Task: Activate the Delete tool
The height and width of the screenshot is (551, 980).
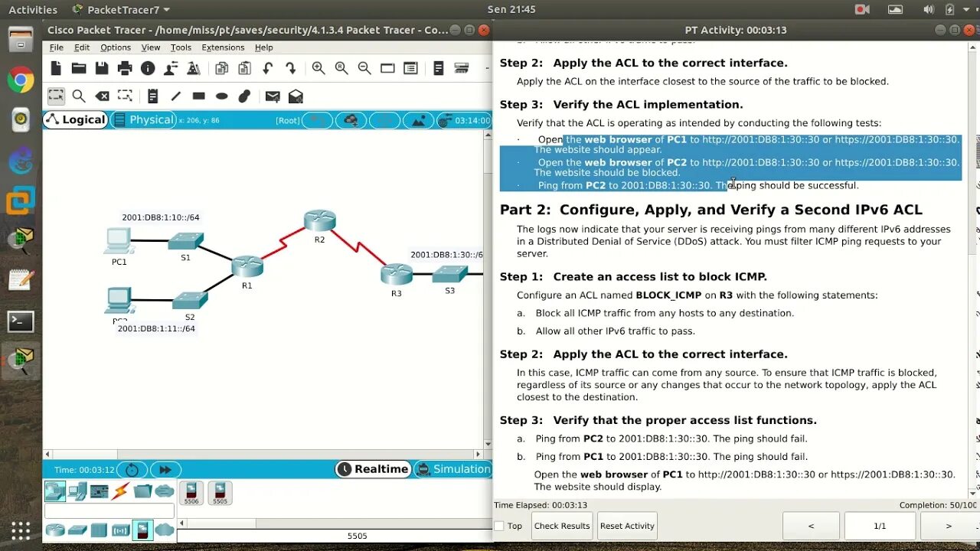Action: (x=102, y=96)
